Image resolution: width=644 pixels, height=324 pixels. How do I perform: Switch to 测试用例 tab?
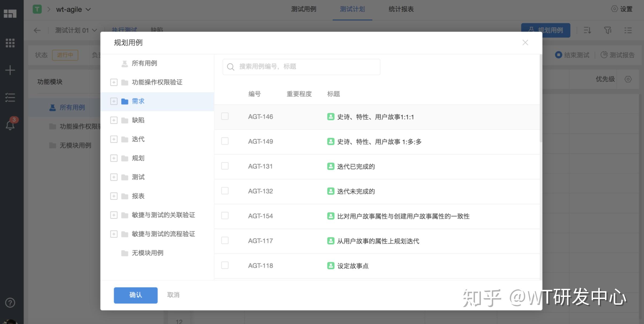[x=304, y=9]
